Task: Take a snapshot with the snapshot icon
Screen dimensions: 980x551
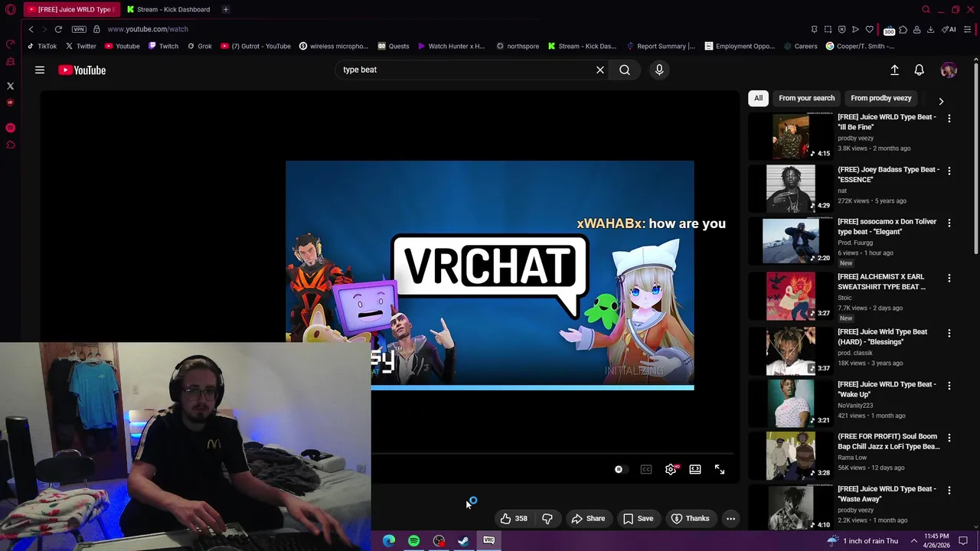Action: pos(828,29)
